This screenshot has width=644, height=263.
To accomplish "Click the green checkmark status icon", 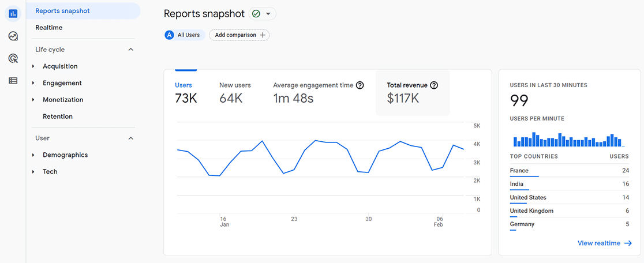I will (x=256, y=14).
